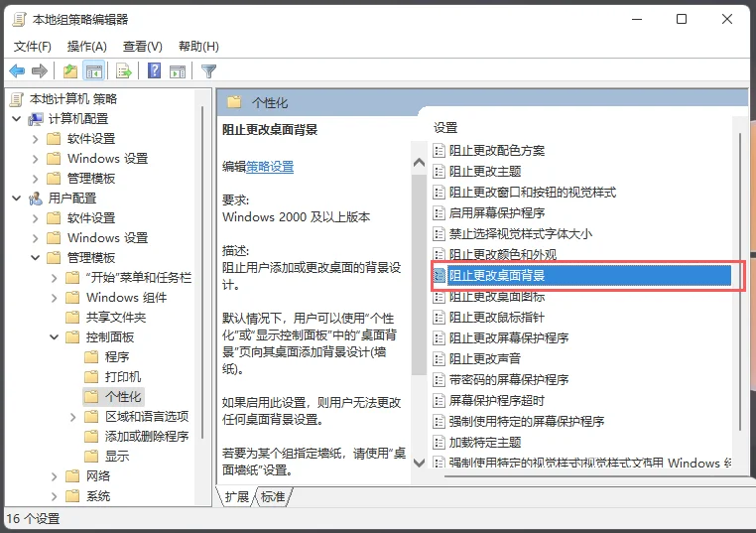
Task: Switch to the 标准 tab
Action: [273, 497]
